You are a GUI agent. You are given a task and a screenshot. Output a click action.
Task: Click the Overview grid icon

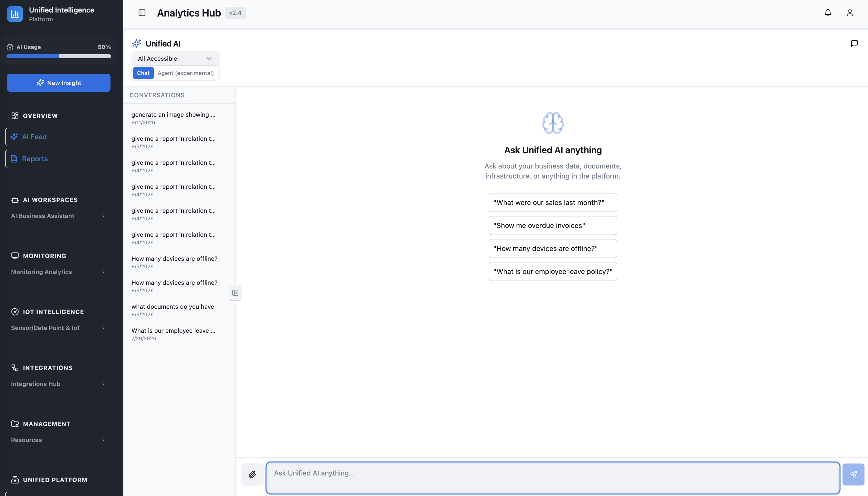pyautogui.click(x=15, y=116)
